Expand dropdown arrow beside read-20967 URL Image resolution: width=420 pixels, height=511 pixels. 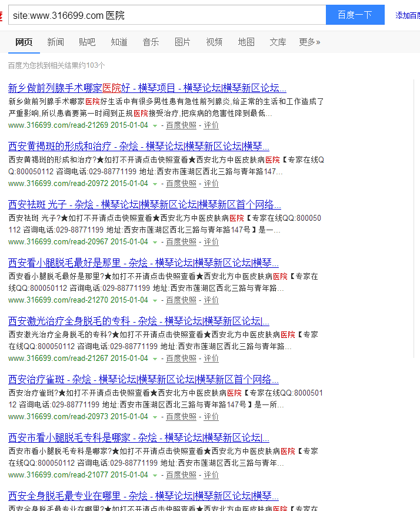[155, 243]
